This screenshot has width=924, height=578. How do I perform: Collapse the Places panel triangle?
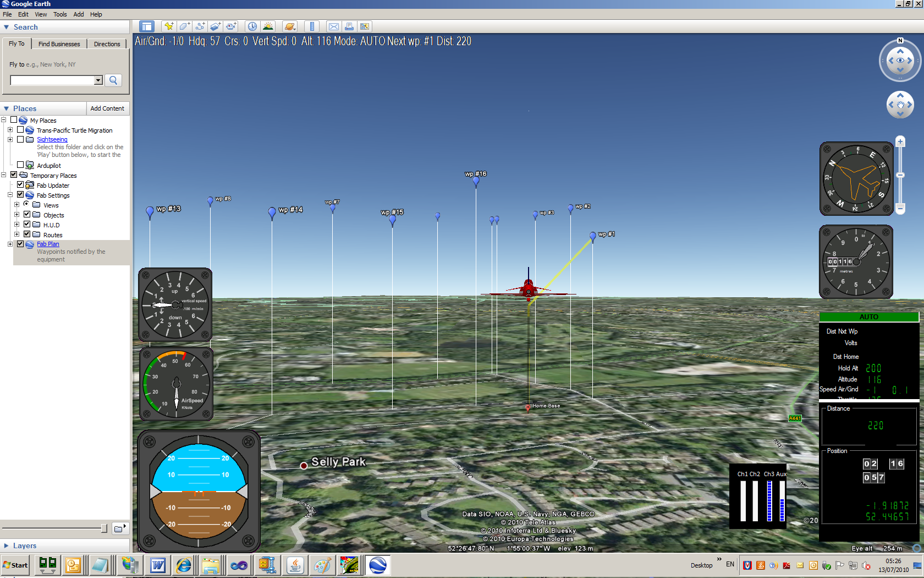(6, 108)
